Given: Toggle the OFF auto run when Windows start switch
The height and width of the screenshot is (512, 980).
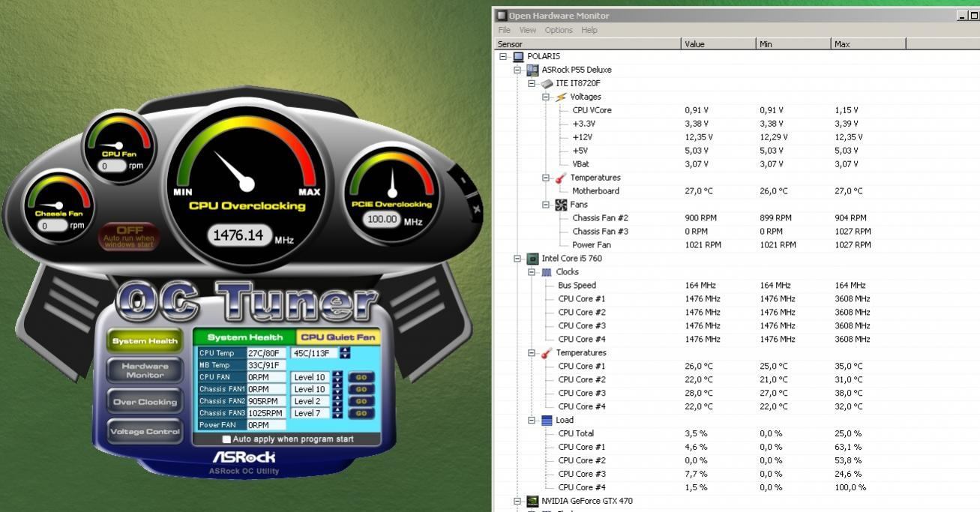Looking at the screenshot, I should (129, 236).
